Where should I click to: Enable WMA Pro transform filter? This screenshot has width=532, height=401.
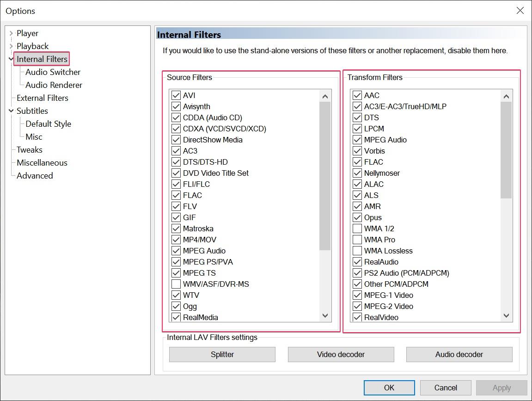[357, 240]
